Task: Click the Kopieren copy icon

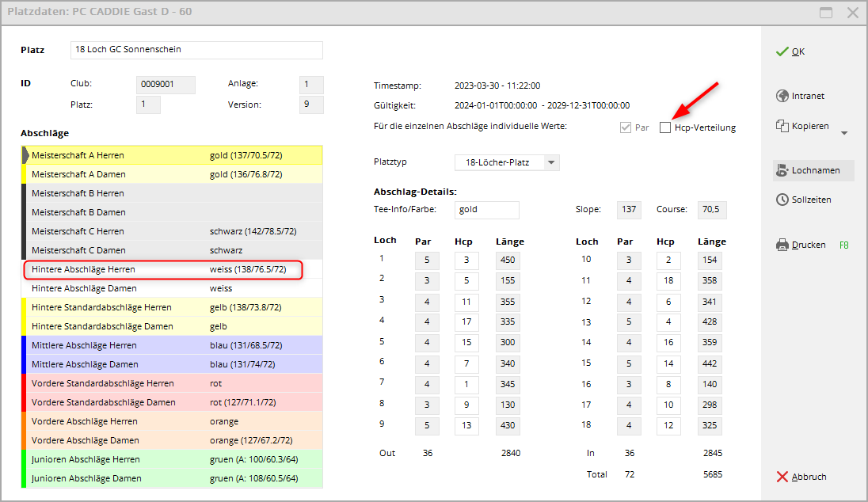Action: click(x=782, y=126)
